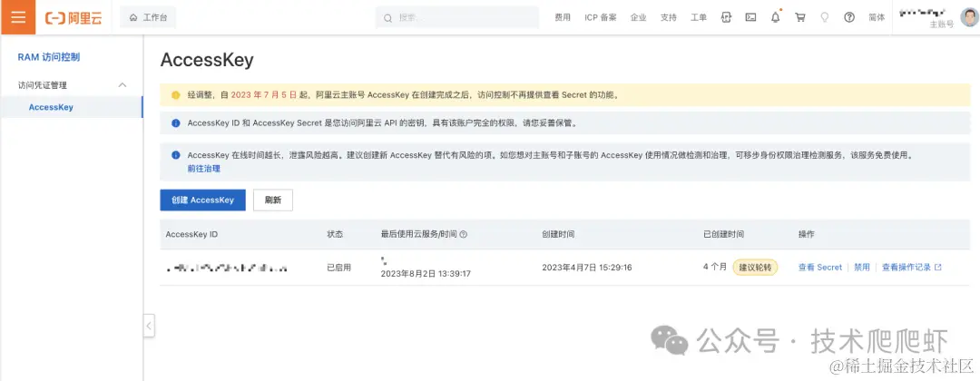Click the yellow warning icon in notice

click(176, 95)
